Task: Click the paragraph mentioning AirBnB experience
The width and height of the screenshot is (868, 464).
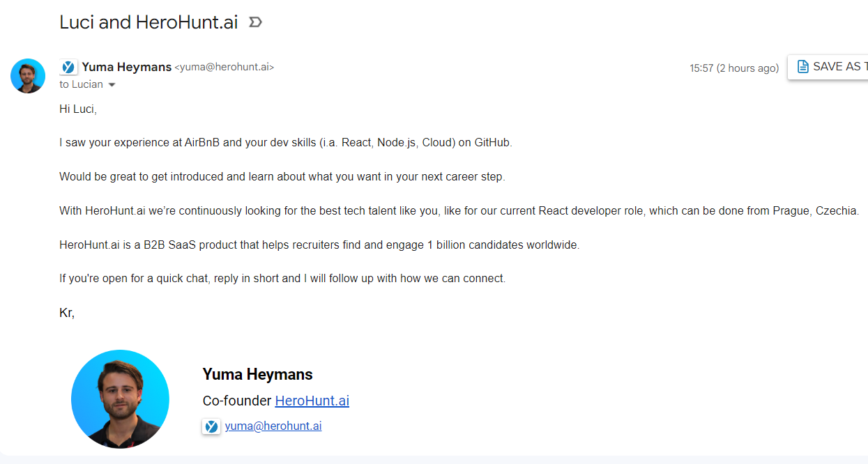Action: [x=286, y=143]
